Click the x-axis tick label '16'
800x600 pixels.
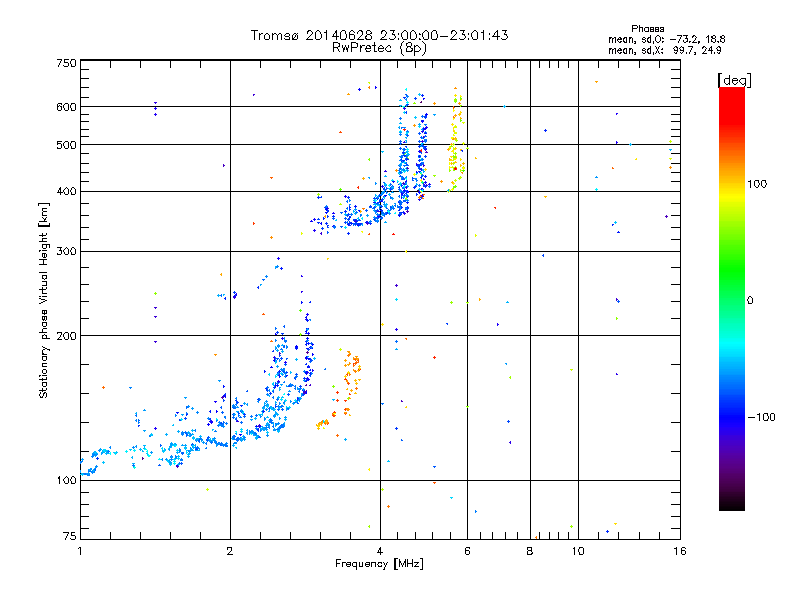click(x=680, y=551)
